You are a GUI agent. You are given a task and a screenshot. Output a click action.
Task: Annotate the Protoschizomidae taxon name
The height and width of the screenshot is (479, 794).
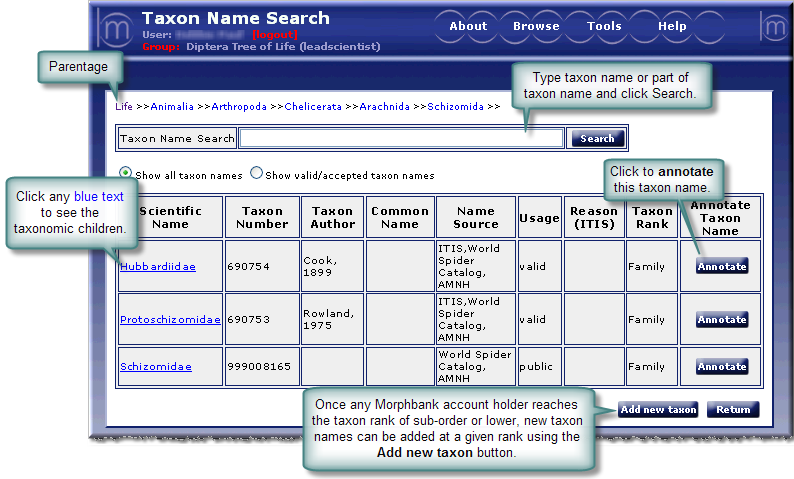(722, 320)
